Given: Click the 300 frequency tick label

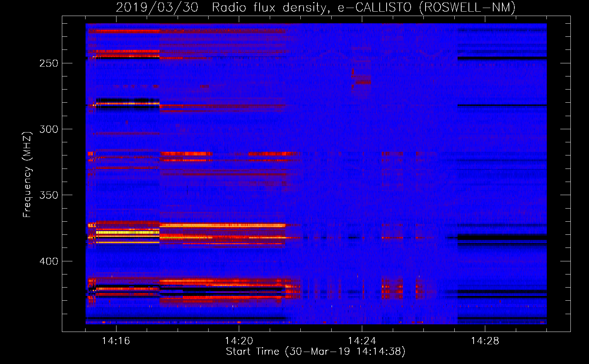Looking at the screenshot, I should [49, 129].
